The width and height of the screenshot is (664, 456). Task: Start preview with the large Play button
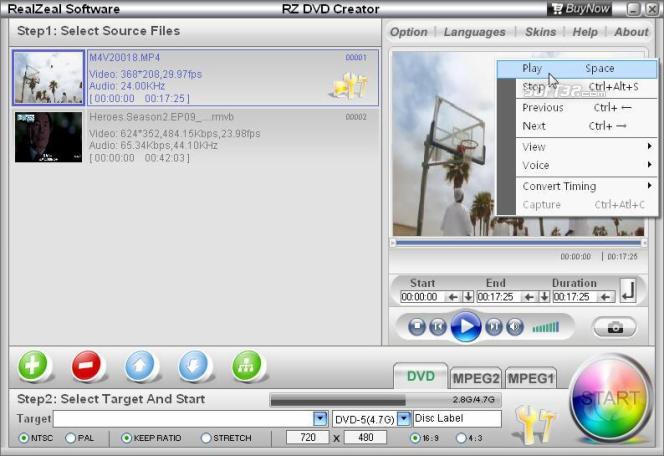pos(466,326)
